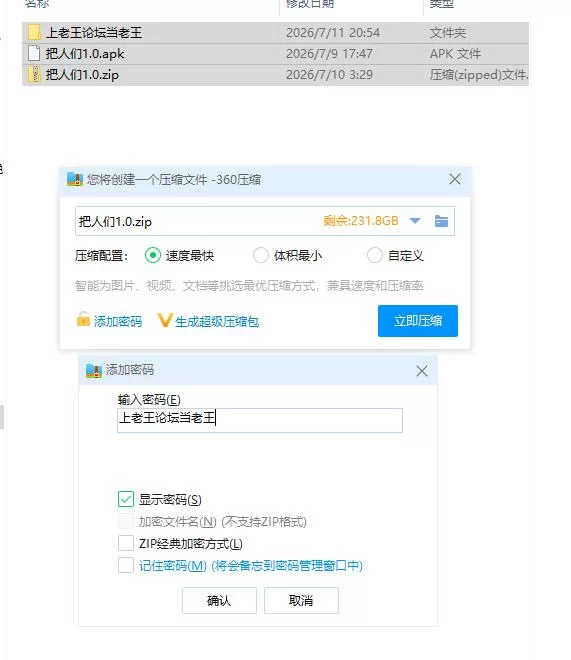The image size is (571, 660).
Task: Click the lock icon beside 添加密码
Action: (83, 319)
